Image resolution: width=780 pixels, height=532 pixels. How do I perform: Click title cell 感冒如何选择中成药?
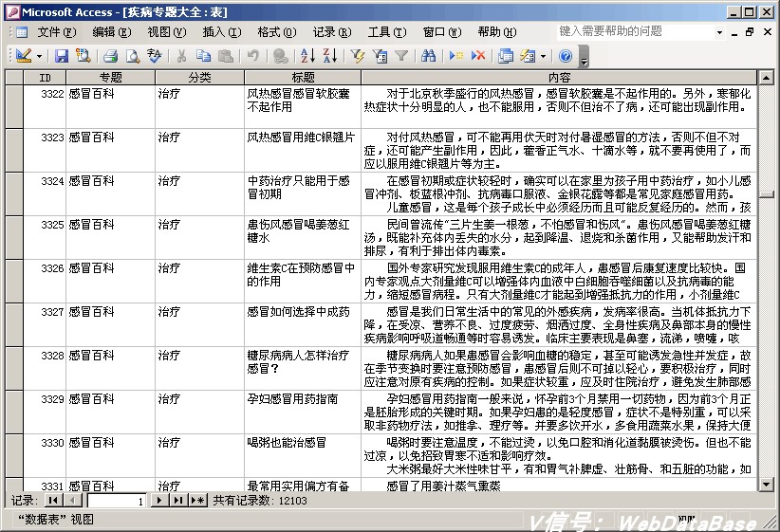[303, 324]
